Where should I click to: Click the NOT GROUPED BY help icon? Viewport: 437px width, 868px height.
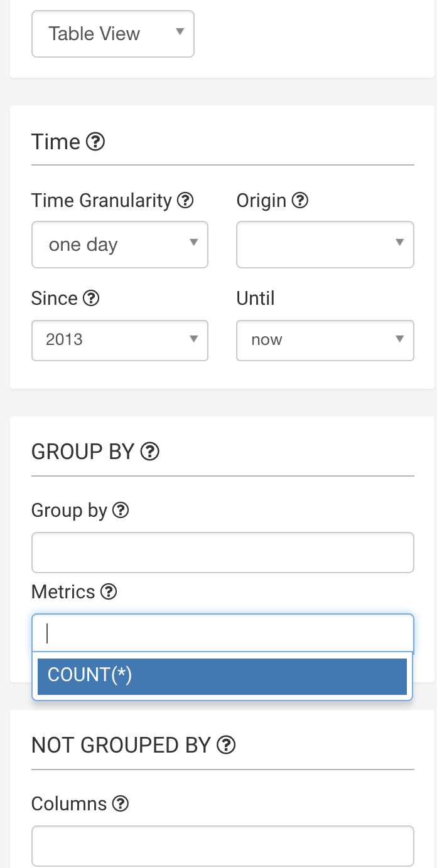click(226, 745)
